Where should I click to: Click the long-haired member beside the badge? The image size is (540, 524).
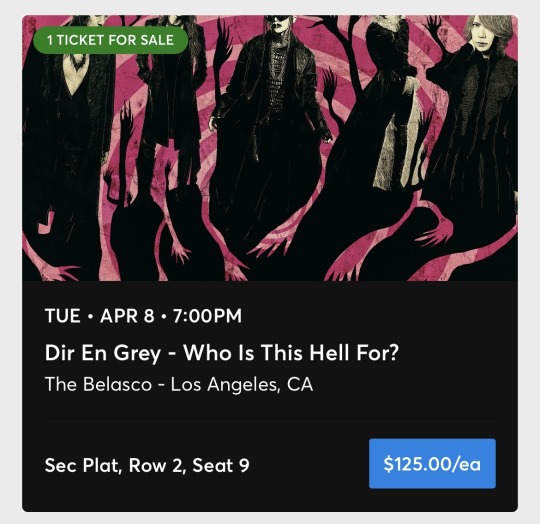pyautogui.click(x=170, y=96)
